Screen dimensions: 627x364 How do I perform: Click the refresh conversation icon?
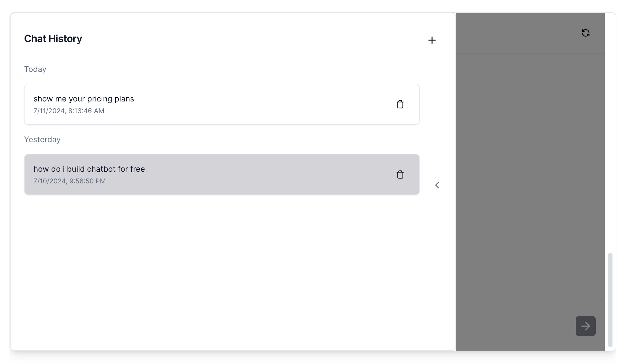(x=585, y=33)
